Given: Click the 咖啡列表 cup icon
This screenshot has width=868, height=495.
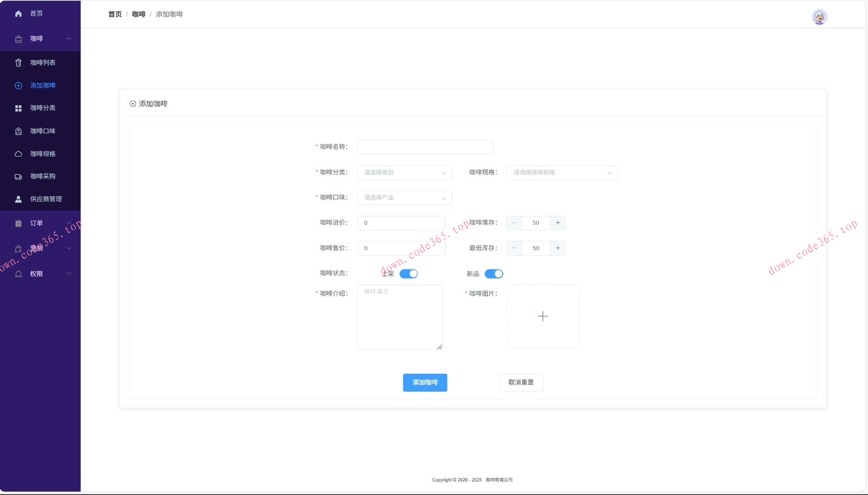Looking at the screenshot, I should tap(19, 63).
